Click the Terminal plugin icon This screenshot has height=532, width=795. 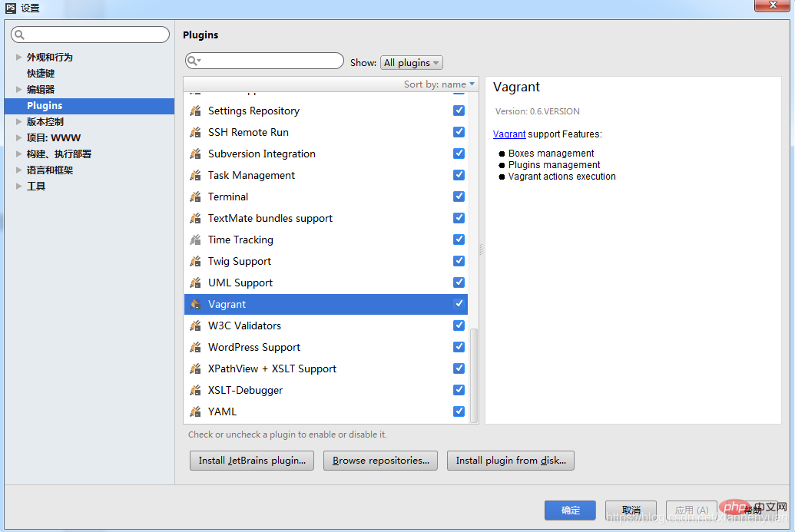(x=195, y=197)
